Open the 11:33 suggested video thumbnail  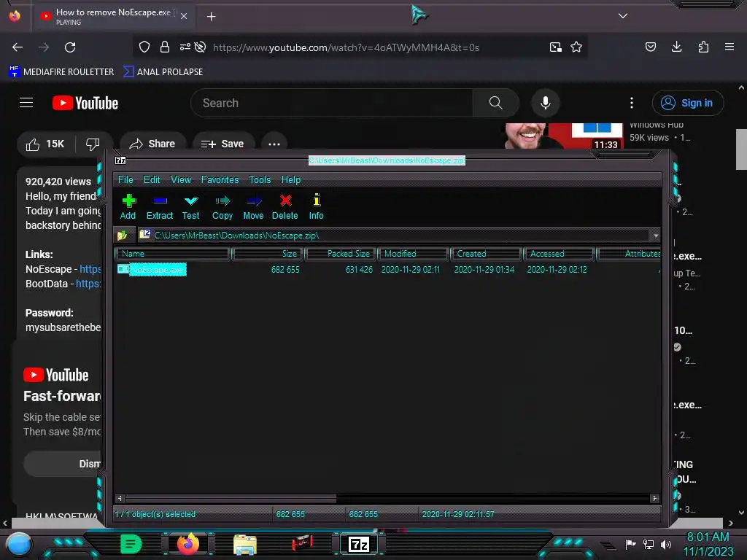click(x=564, y=136)
